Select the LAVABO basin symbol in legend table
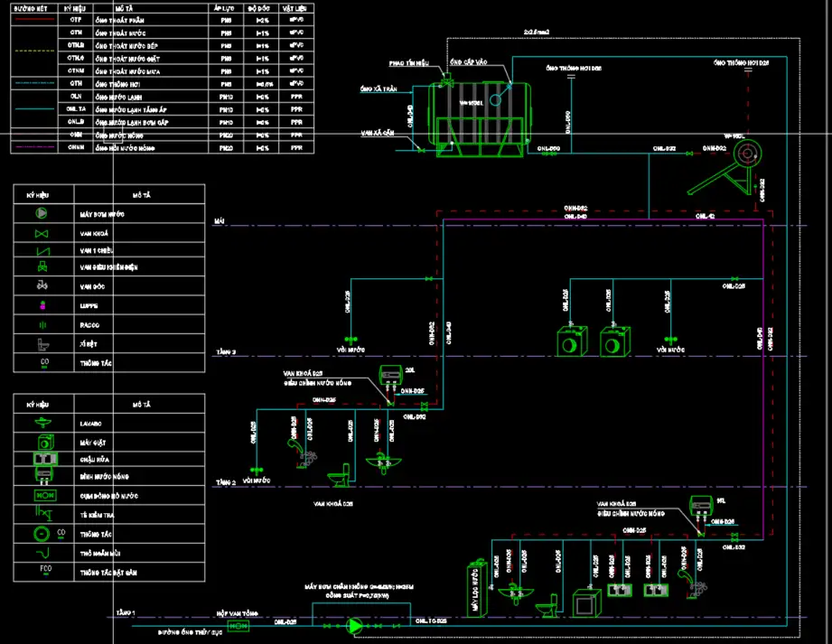This screenshot has height=644, width=832. point(43,423)
